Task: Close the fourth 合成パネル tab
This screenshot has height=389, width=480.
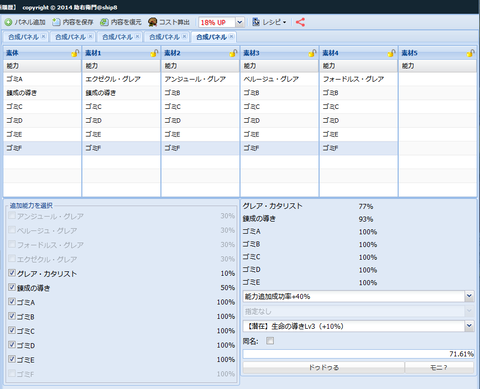Action: 184,36
